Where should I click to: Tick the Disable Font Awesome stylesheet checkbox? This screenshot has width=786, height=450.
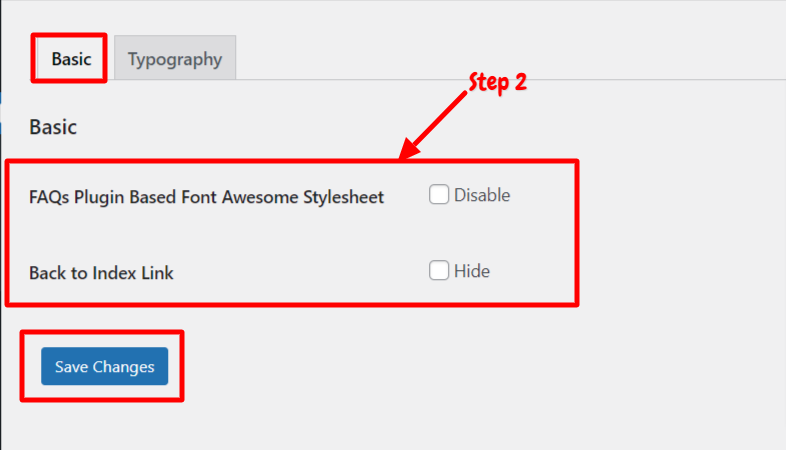click(439, 194)
